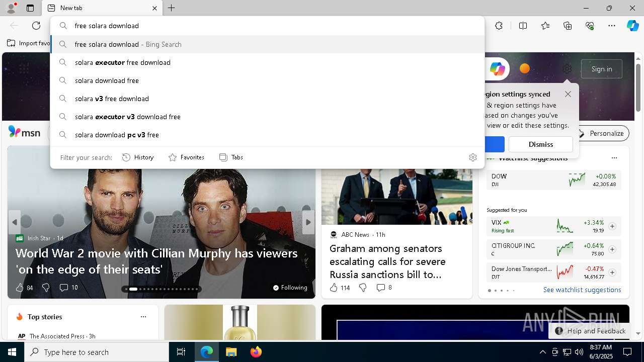Image resolution: width=644 pixels, height=362 pixels.
Task: Open the split screen icon
Action: coord(523,26)
